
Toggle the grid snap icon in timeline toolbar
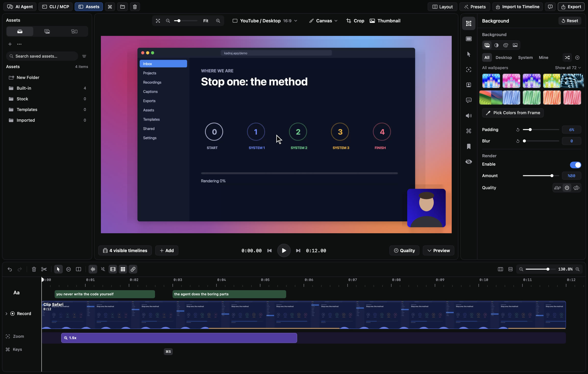click(123, 269)
